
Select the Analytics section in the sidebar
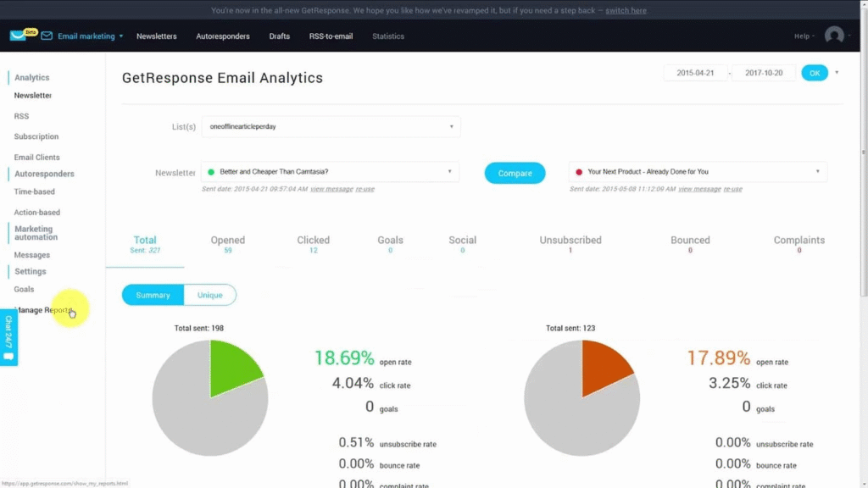click(x=31, y=77)
